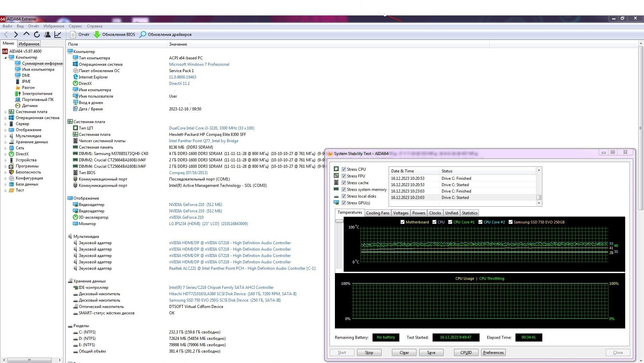
Task: Click the temperature graph scale slider
Action: 339,221
